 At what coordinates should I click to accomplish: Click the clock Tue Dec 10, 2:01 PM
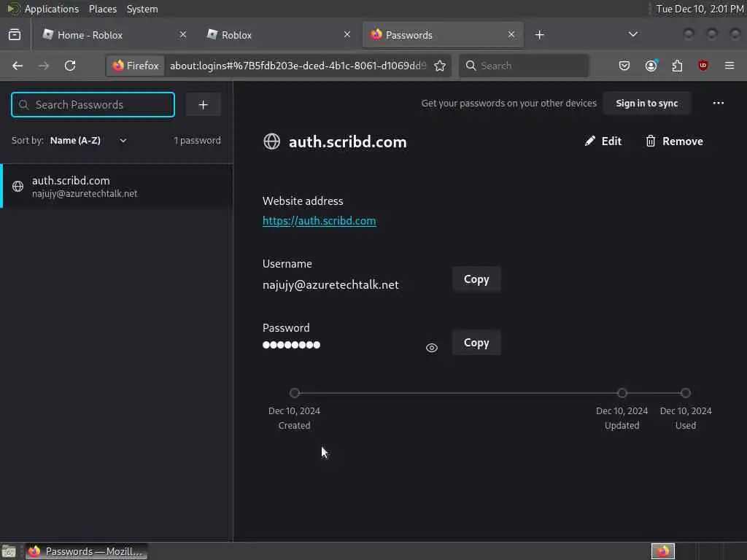pos(700,9)
